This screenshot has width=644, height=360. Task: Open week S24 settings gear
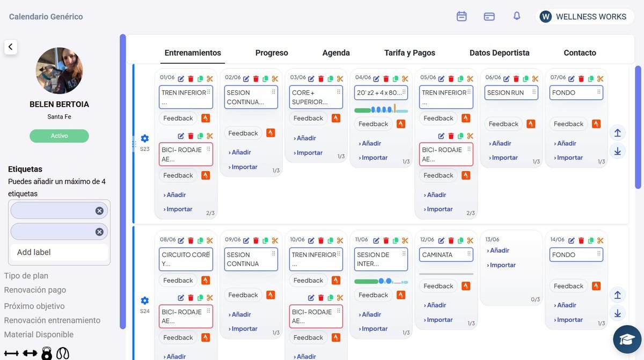(144, 300)
